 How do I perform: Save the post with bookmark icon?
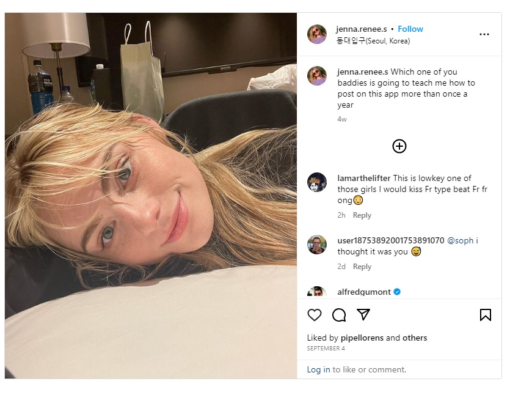485,315
